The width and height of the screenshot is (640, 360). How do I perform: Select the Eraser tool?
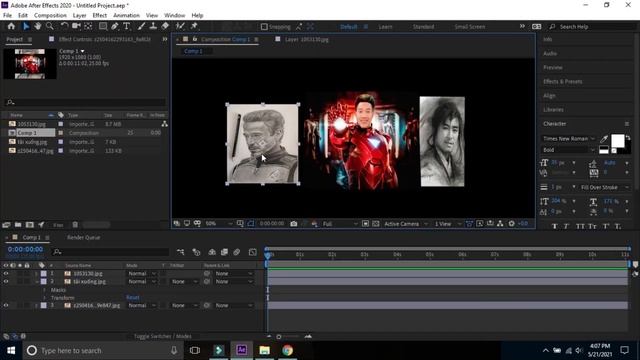(165, 26)
